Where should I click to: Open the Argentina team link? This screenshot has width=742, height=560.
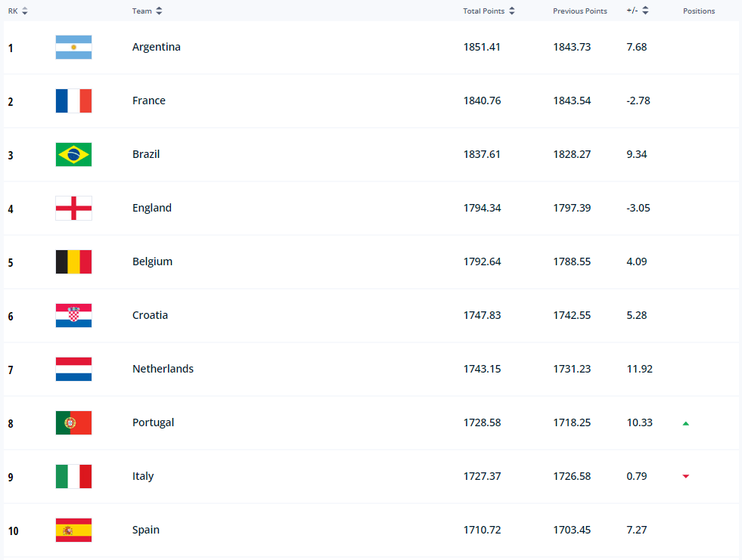pyautogui.click(x=156, y=47)
